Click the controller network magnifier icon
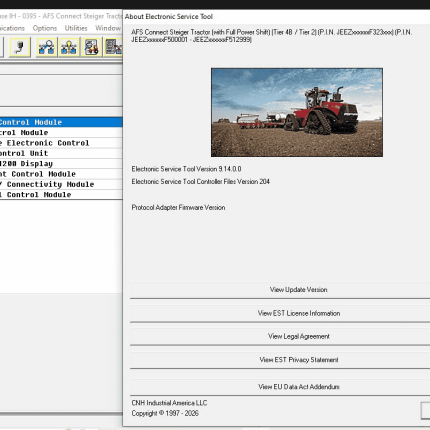430x430 pixels. 46,47
